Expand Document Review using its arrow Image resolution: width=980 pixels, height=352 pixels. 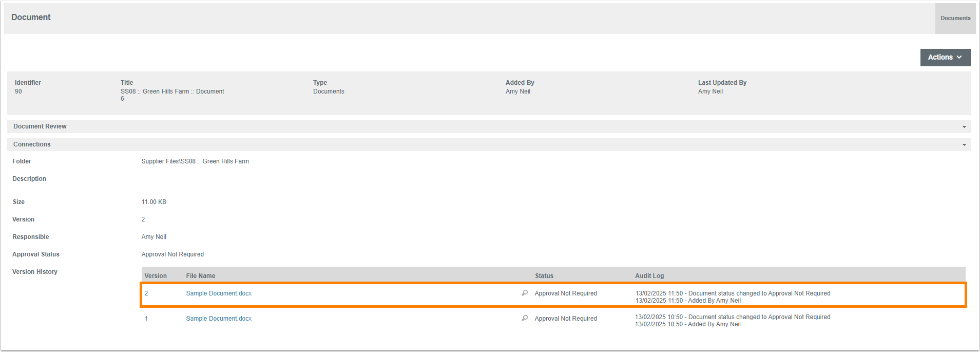pos(964,127)
